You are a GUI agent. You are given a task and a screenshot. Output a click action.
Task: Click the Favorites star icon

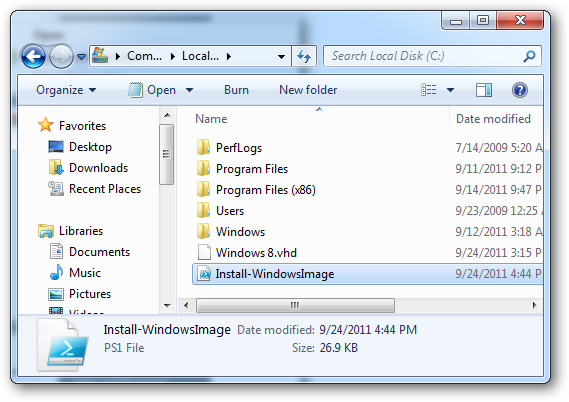click(46, 125)
